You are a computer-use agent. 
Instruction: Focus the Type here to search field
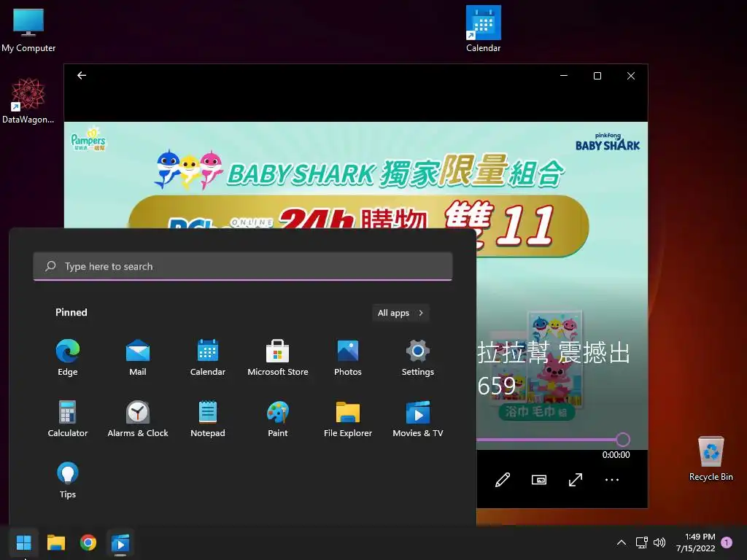pos(243,266)
